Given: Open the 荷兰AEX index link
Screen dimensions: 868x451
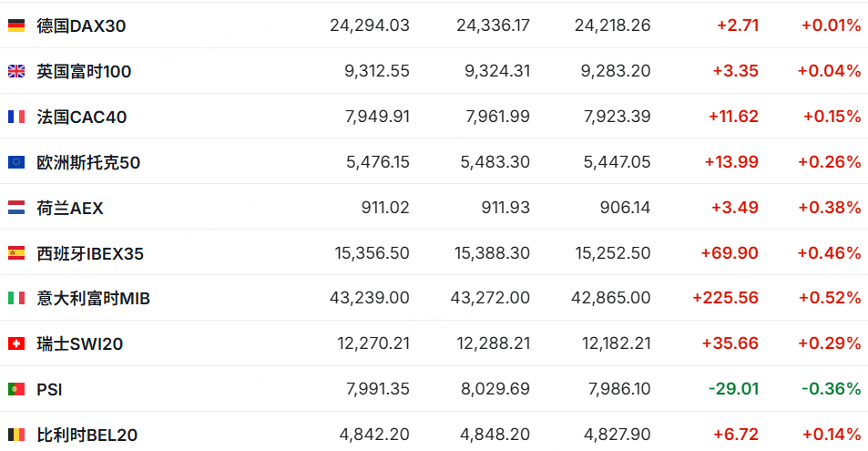Looking at the screenshot, I should click(x=70, y=208).
